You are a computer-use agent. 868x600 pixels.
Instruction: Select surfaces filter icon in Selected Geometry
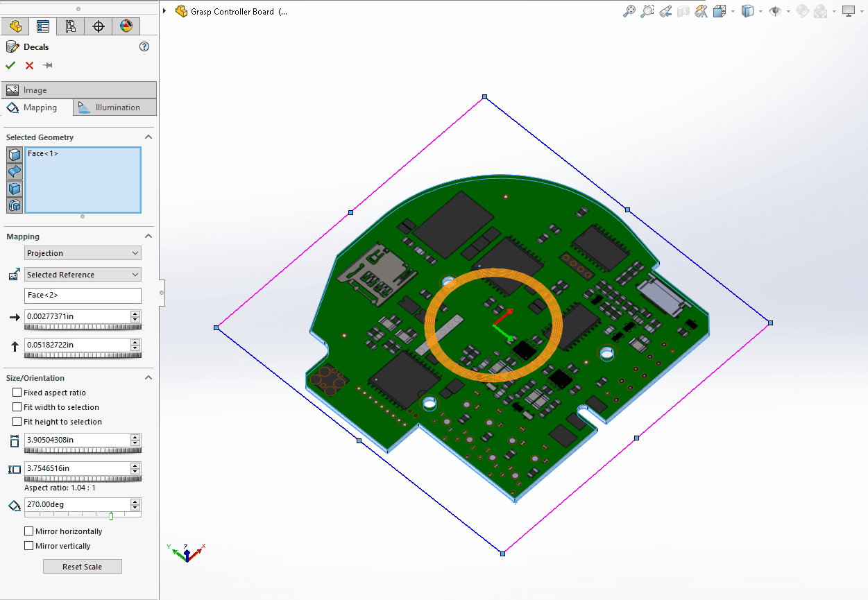15,171
